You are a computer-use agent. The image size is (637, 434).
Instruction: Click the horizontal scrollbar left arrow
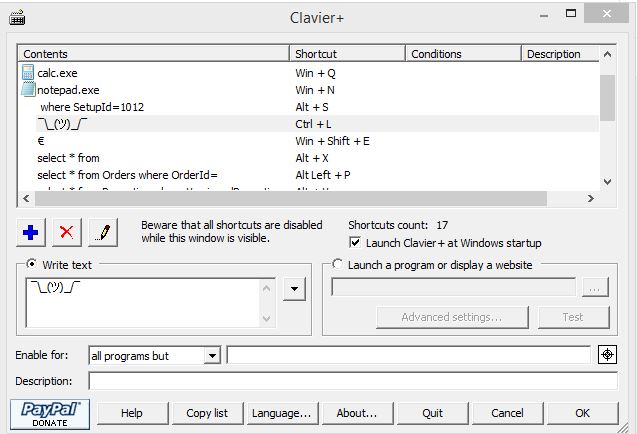[26, 198]
